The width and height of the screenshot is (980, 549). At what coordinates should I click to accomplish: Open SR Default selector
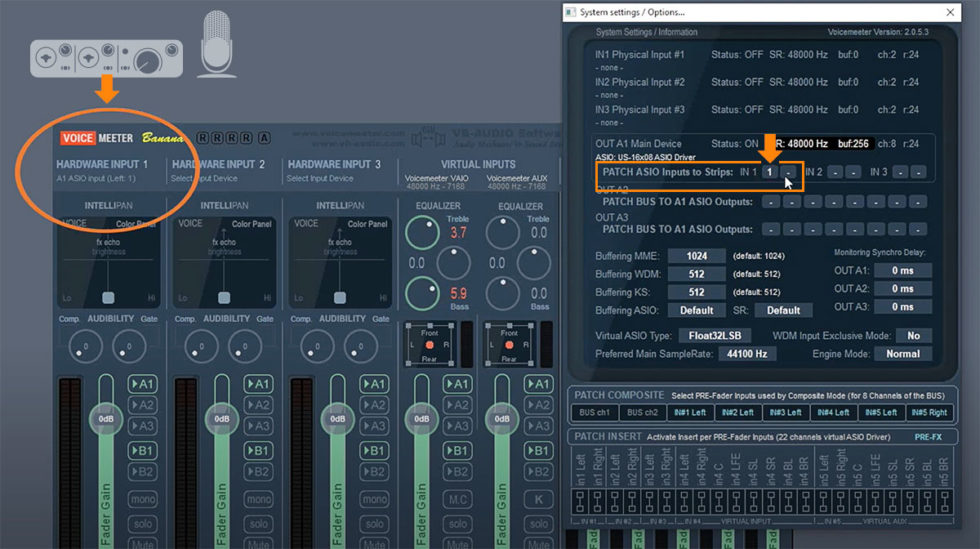pyautogui.click(x=783, y=310)
